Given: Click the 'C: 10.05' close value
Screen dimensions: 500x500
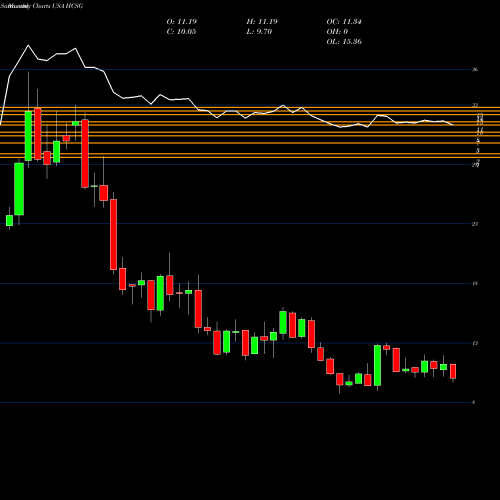Looking at the screenshot, I should pos(181,32).
